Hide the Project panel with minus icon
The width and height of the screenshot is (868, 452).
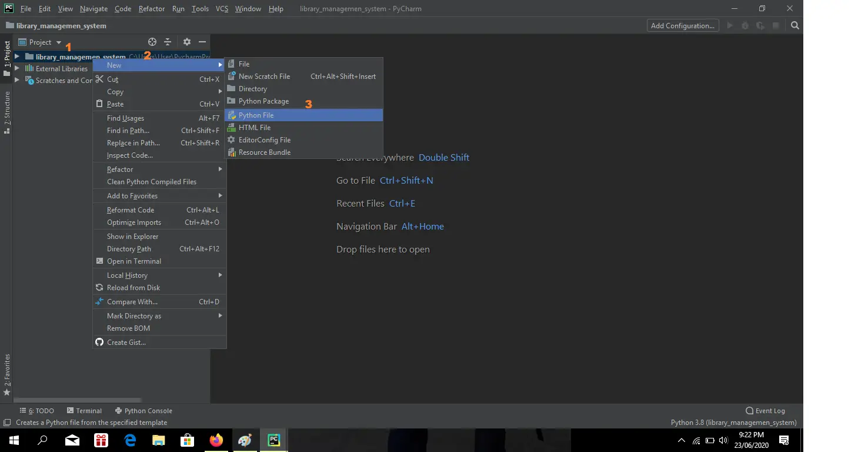[x=202, y=42]
